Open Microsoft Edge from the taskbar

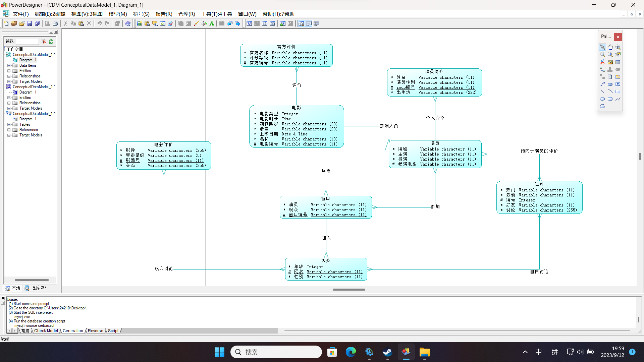(x=351, y=352)
